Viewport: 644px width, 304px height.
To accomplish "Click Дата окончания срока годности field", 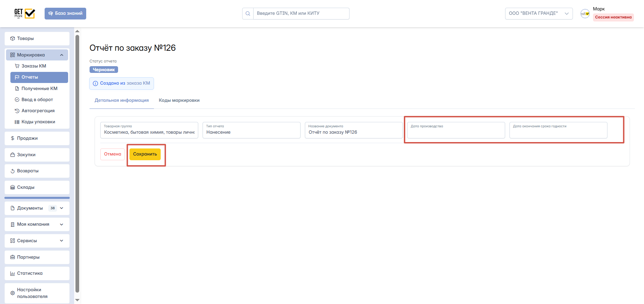I will point(558,130).
